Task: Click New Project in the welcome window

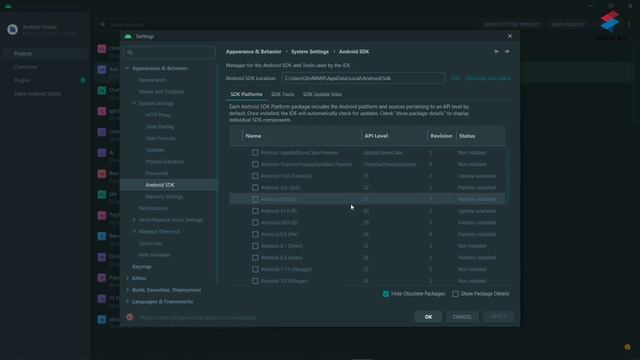Action: point(568,24)
